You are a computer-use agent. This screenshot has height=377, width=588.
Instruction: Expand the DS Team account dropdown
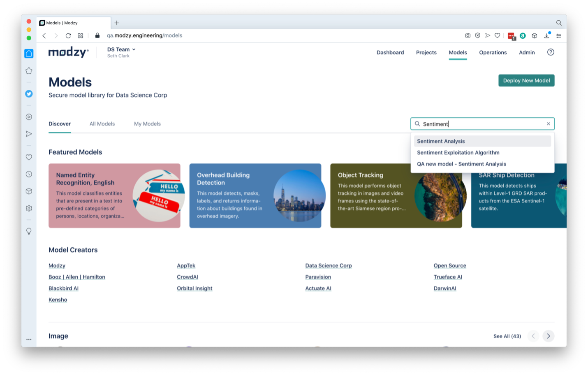121,49
